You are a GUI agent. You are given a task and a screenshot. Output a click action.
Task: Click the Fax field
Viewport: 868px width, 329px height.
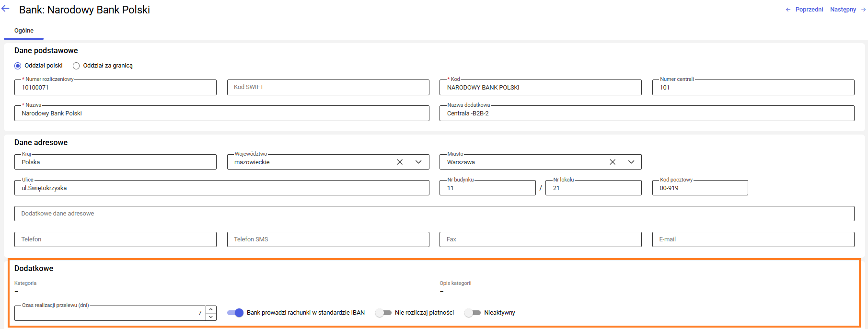(541, 239)
